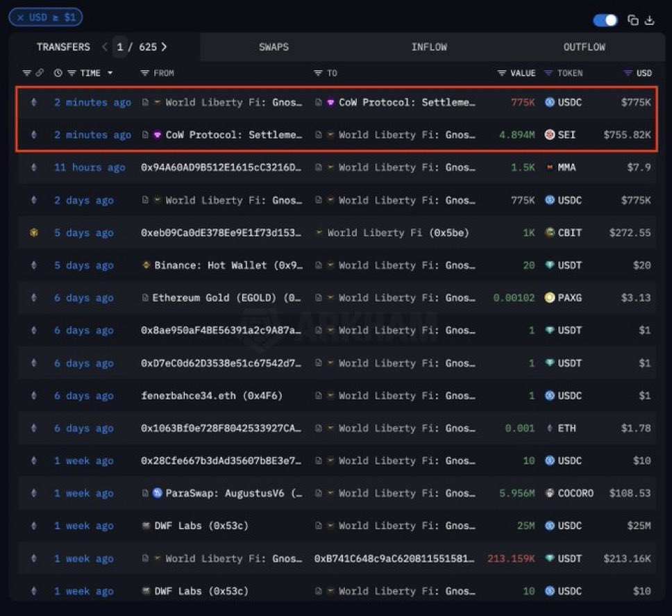The image size is (672, 616).
Task: Open the '11 hours ago' transaction link
Action: pyautogui.click(x=90, y=167)
